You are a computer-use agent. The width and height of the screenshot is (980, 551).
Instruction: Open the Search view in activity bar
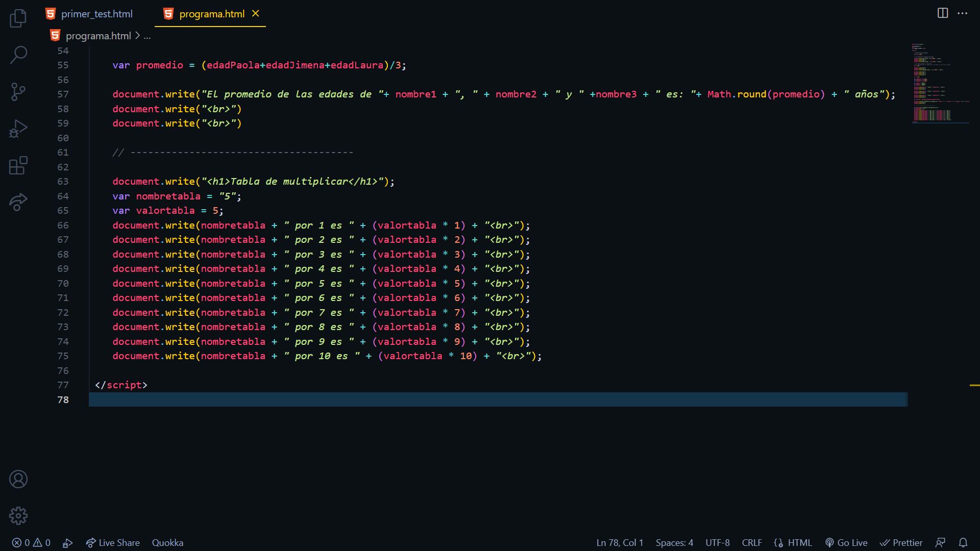coord(18,55)
